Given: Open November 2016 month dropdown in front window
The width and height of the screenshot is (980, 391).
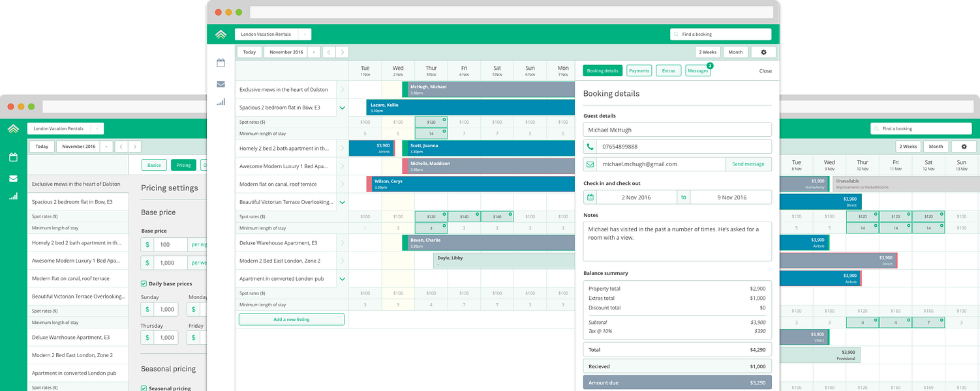Looking at the screenshot, I should click(x=292, y=52).
